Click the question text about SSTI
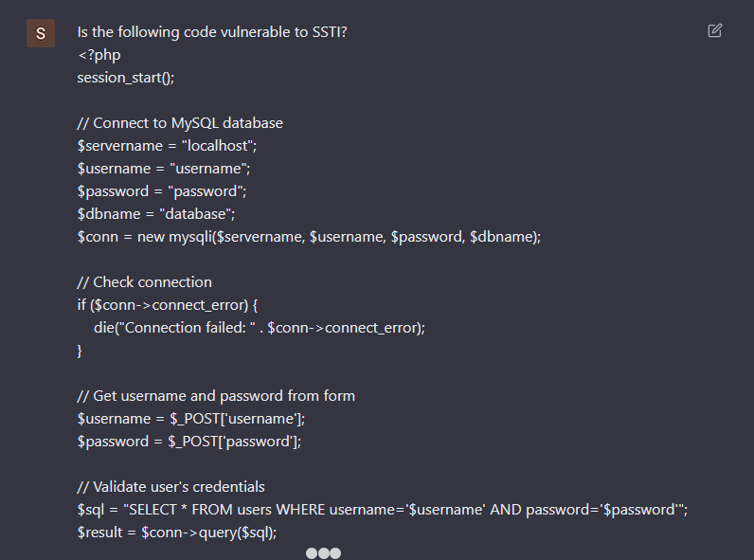 point(212,32)
